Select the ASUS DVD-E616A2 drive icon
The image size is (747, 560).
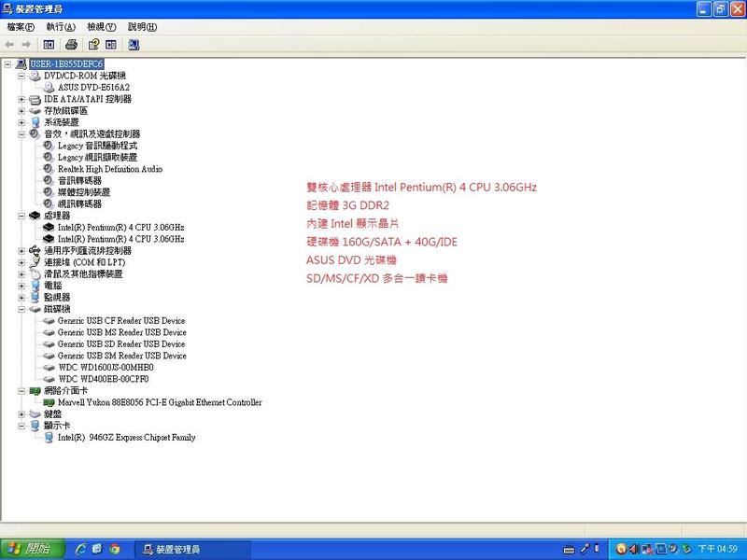(x=49, y=87)
